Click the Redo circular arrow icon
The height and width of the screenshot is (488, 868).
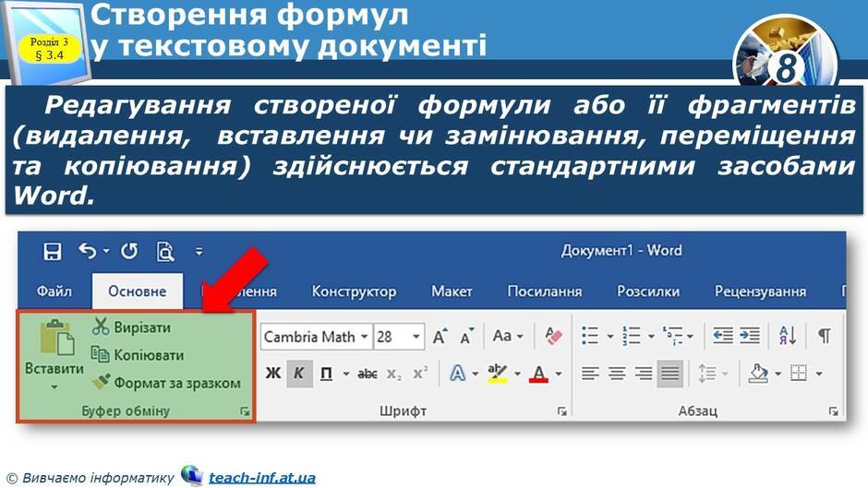pos(129,252)
